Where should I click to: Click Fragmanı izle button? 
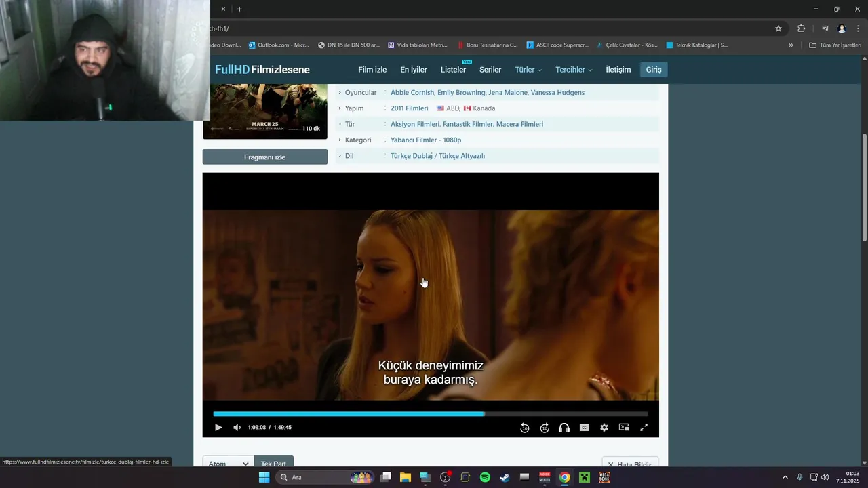pyautogui.click(x=264, y=157)
